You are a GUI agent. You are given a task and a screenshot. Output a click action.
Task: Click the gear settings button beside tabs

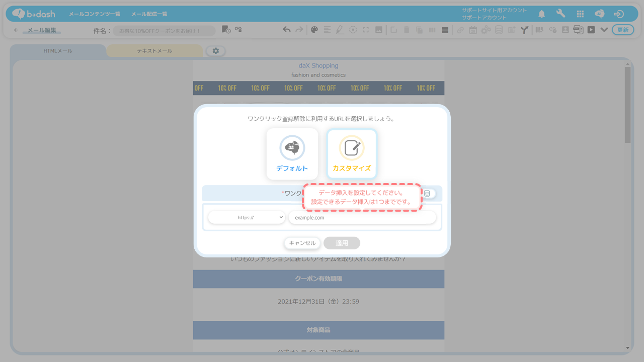[x=216, y=51]
